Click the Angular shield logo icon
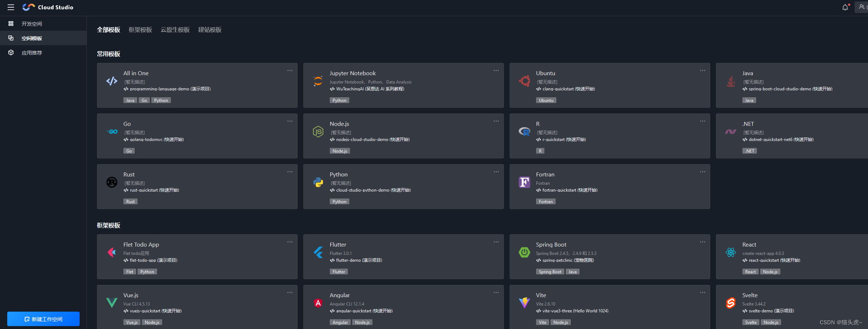The image size is (868, 329). click(x=318, y=303)
